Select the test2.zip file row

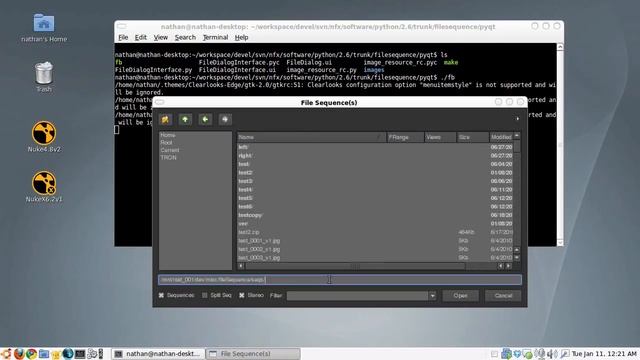(x=375, y=232)
